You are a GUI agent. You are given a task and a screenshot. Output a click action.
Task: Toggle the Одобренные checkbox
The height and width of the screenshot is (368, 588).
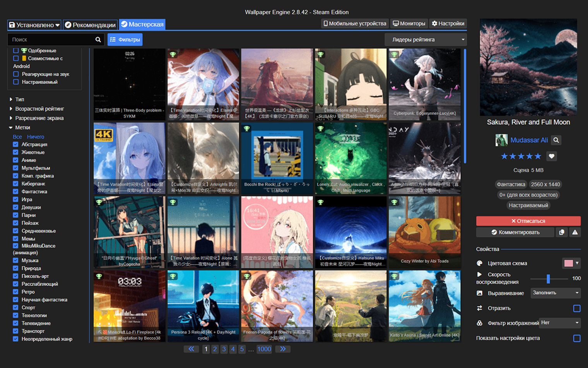[16, 50]
